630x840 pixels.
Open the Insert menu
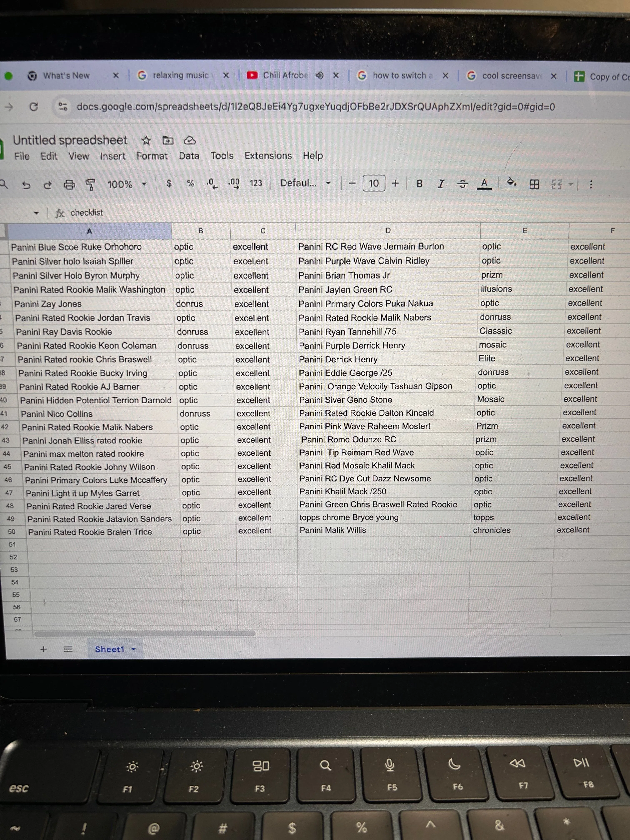coord(113,156)
